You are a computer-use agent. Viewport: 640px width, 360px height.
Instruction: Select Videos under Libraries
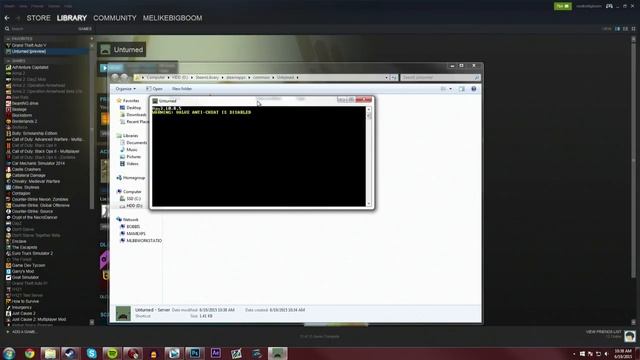(x=129, y=164)
